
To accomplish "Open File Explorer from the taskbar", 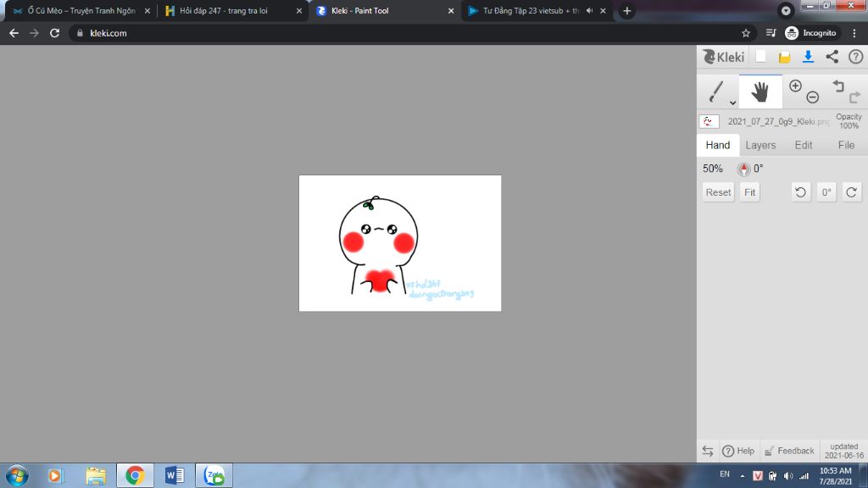I will point(96,475).
